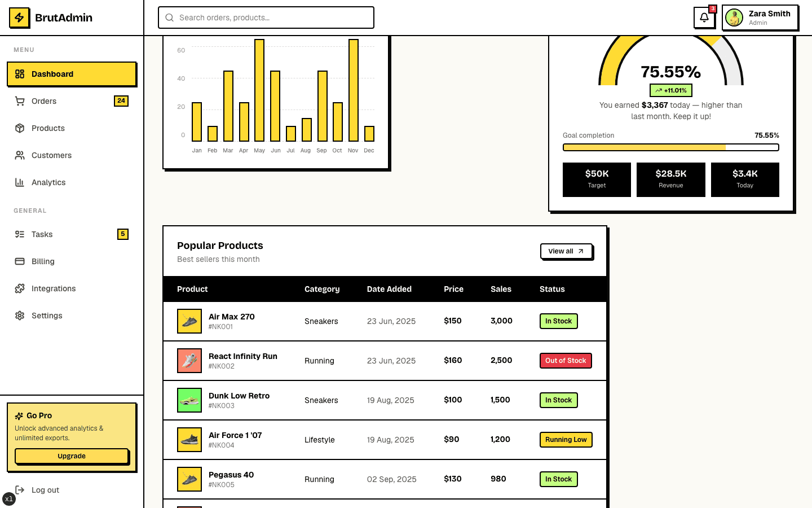Click the Billing credit card icon

20,261
